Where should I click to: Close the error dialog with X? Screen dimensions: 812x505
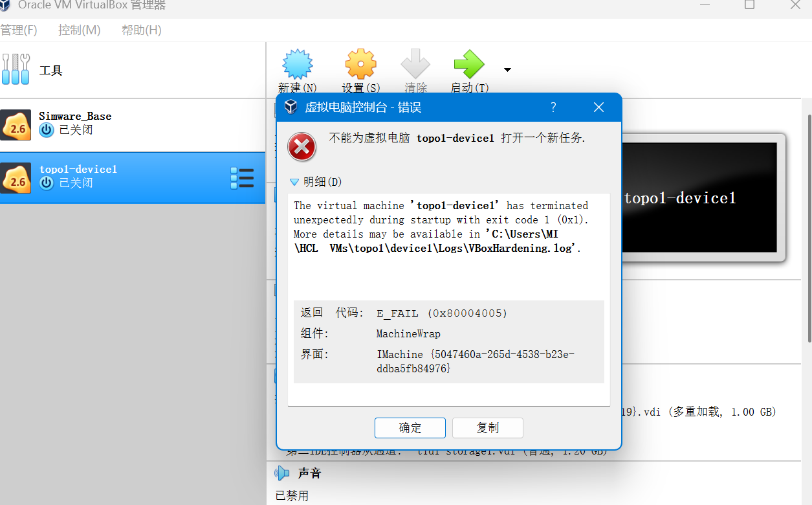pyautogui.click(x=599, y=107)
